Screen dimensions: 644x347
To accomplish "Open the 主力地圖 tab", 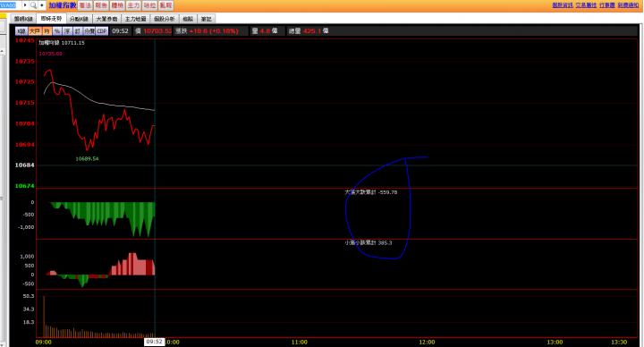I will point(136,19).
